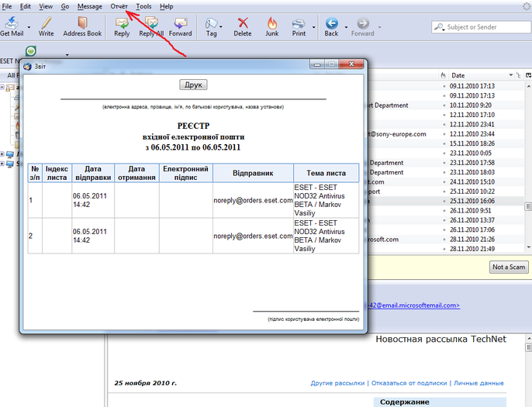Click the Дата відправки column header
The image size is (532, 407).
coord(93,173)
